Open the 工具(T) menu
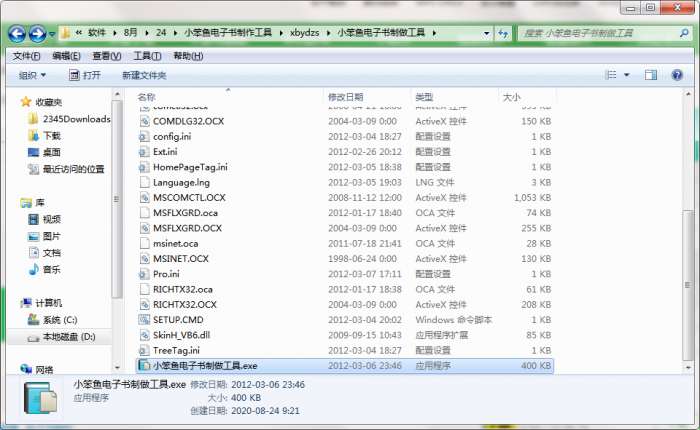The width and height of the screenshot is (700, 430). pos(147,56)
